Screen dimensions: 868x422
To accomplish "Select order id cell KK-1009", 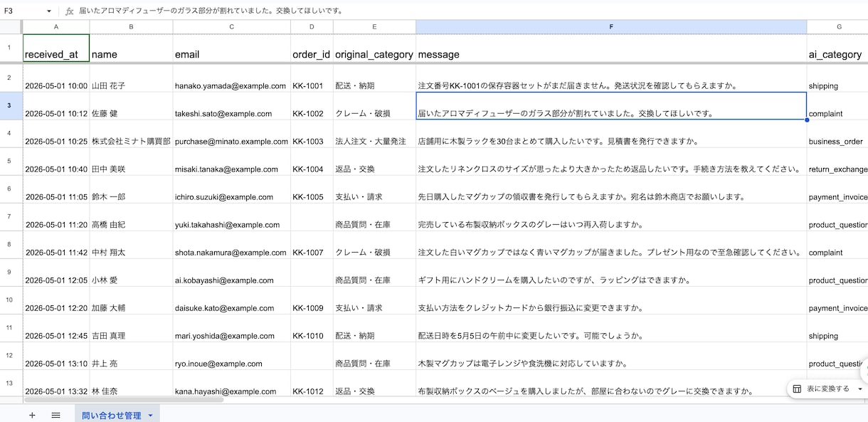I will pos(312,300).
